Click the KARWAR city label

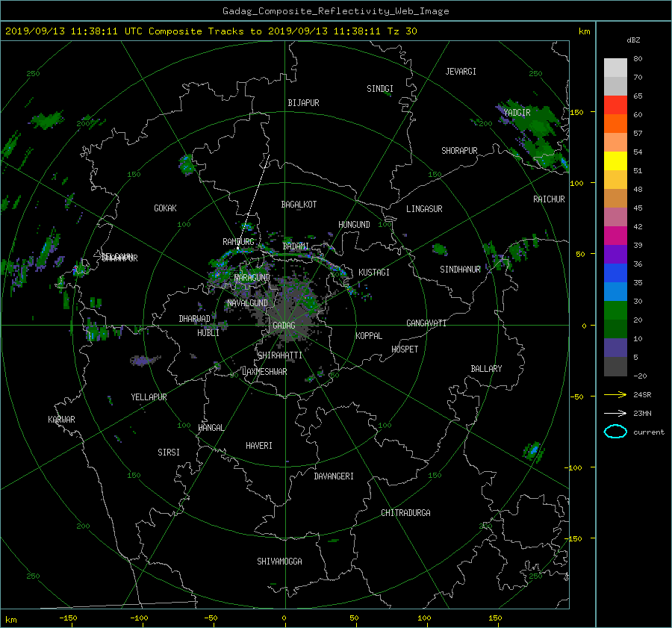coord(61,419)
